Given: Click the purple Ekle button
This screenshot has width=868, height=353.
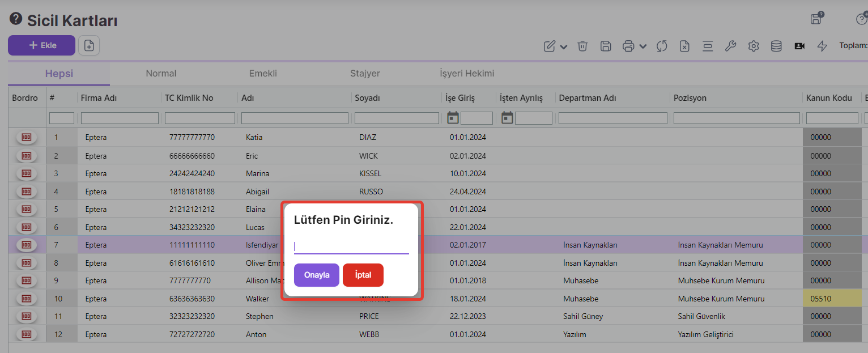Looking at the screenshot, I should [x=41, y=45].
